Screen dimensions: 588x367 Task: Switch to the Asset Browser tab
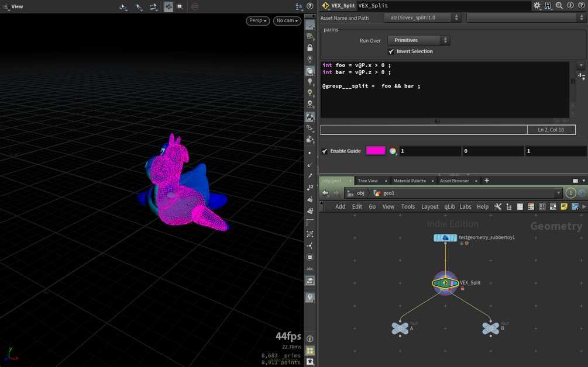[454, 181]
